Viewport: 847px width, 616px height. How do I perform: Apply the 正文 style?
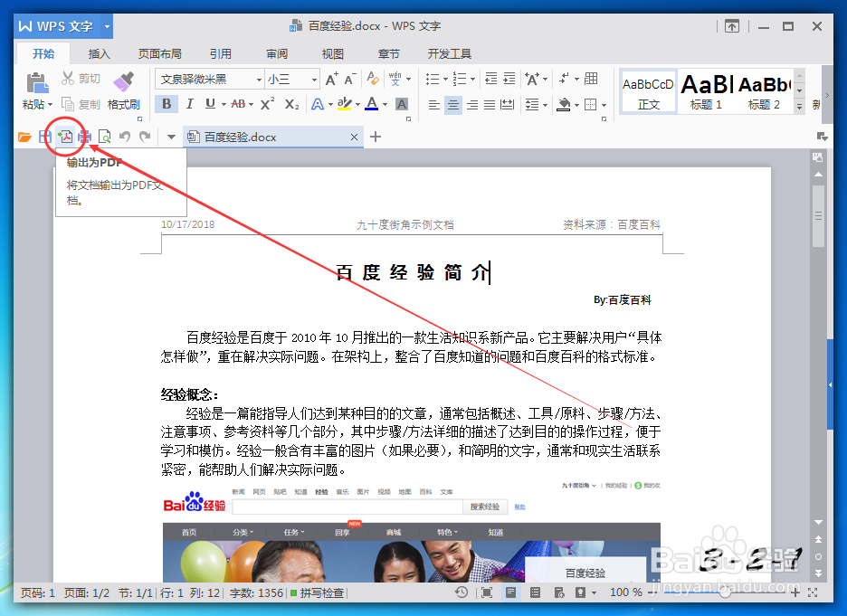tap(649, 91)
